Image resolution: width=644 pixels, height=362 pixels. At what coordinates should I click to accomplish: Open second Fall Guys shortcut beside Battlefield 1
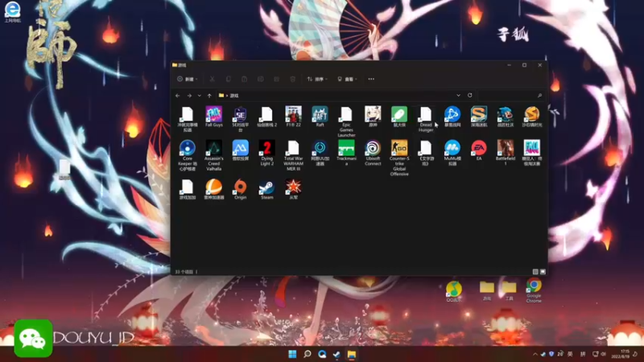[531, 153]
